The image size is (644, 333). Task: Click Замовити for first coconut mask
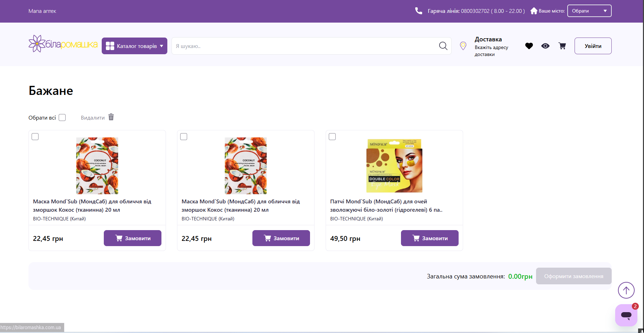tap(133, 238)
